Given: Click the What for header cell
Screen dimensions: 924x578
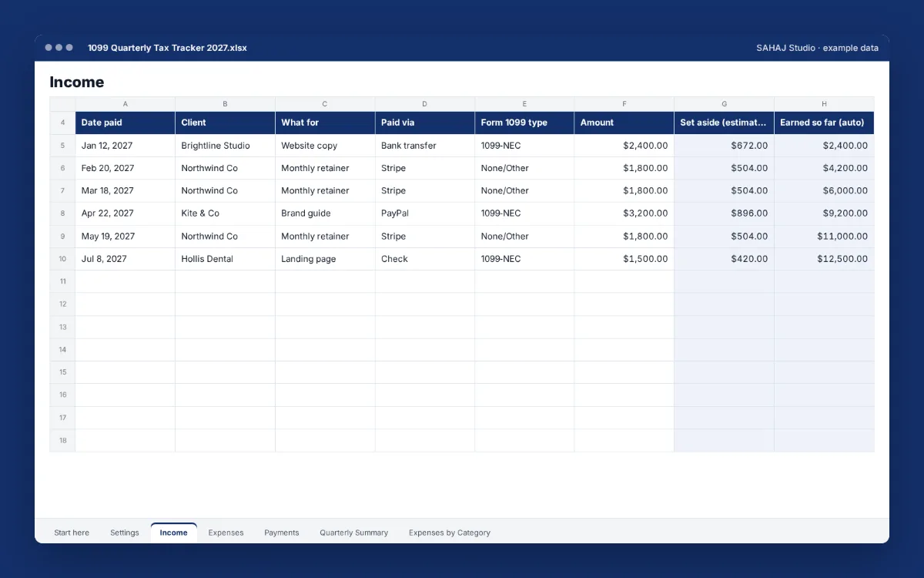Looking at the screenshot, I should (x=325, y=123).
